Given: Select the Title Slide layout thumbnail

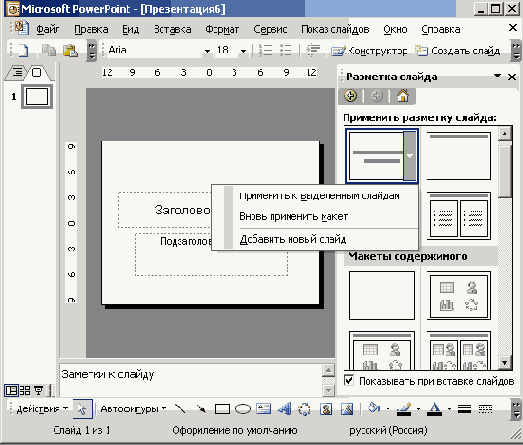Looking at the screenshot, I should 375,156.
